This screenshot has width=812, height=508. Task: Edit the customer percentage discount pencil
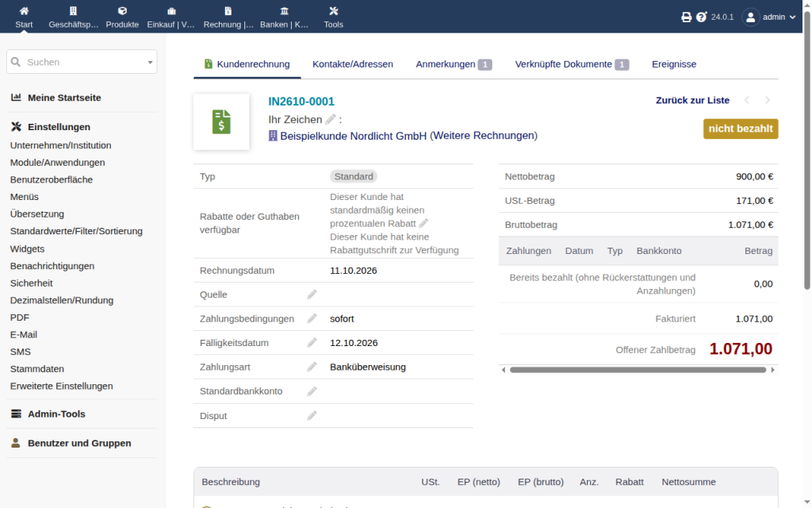(423, 223)
